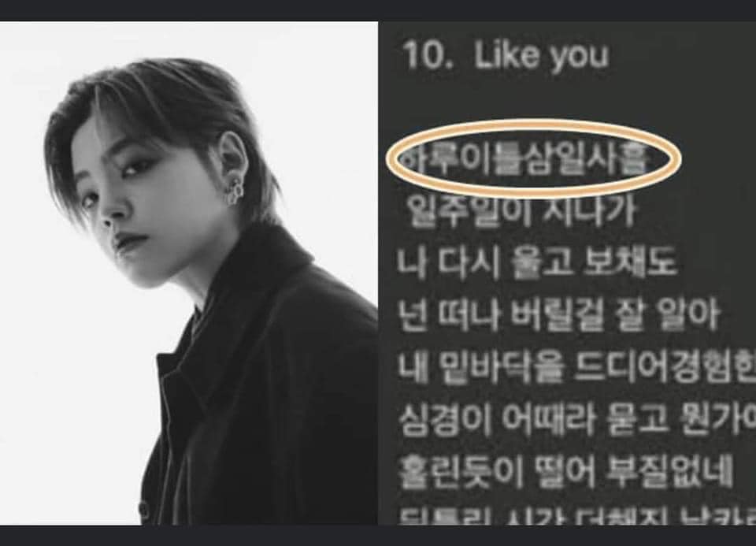
Task: Click the circled lyric line 하루이틀삼일사흘
Action: tap(524, 159)
